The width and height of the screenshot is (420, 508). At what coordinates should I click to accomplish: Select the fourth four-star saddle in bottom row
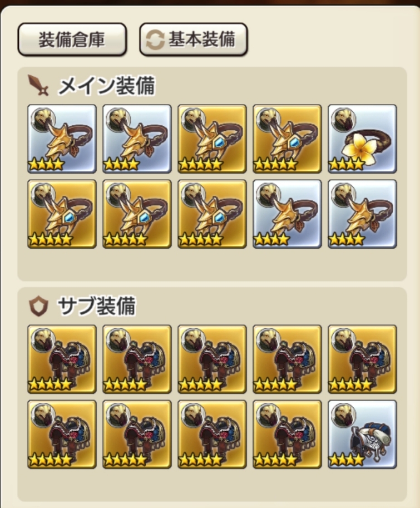click(287, 434)
